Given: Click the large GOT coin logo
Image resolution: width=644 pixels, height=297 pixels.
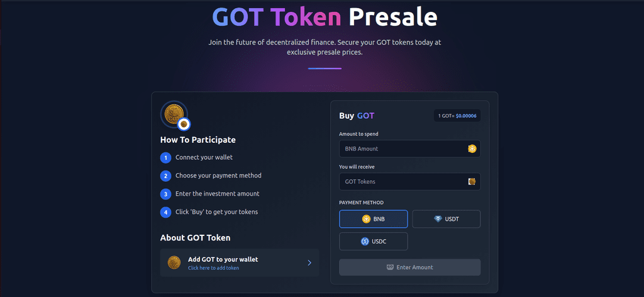Looking at the screenshot, I should [172, 114].
